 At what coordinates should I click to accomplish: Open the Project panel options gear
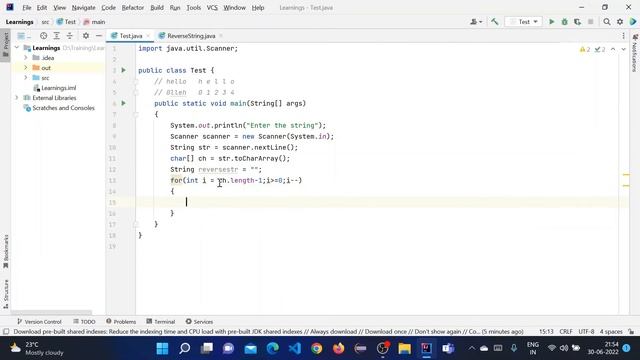(86, 36)
